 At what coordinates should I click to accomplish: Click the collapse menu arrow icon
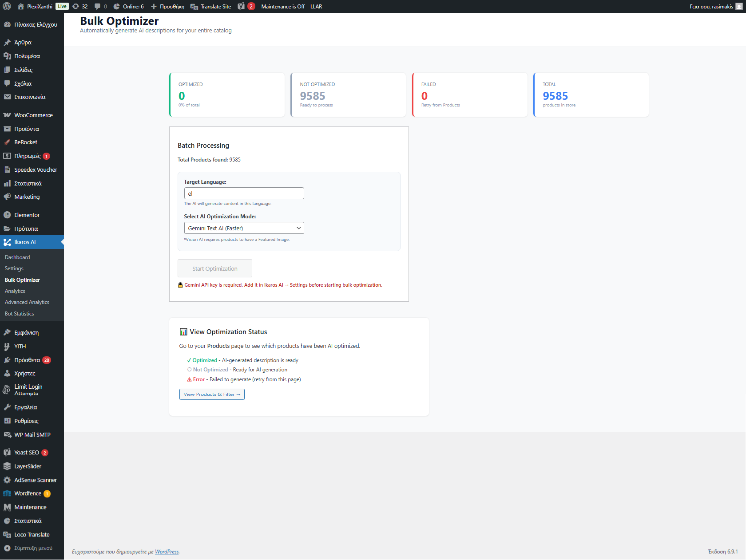click(7, 548)
